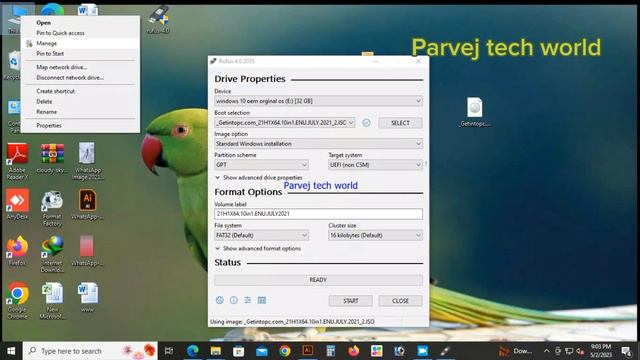
Task: Choose Pin to Quick access
Action: tap(80, 33)
